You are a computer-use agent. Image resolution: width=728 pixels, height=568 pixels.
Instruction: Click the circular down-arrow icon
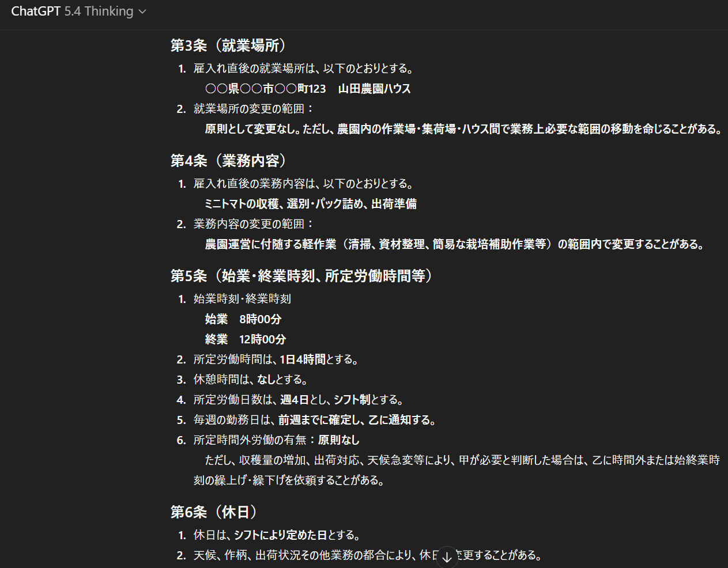point(447,556)
